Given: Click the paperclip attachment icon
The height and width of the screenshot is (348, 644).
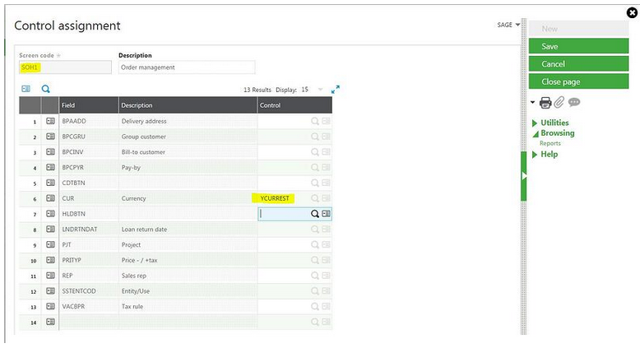Looking at the screenshot, I should [x=558, y=103].
